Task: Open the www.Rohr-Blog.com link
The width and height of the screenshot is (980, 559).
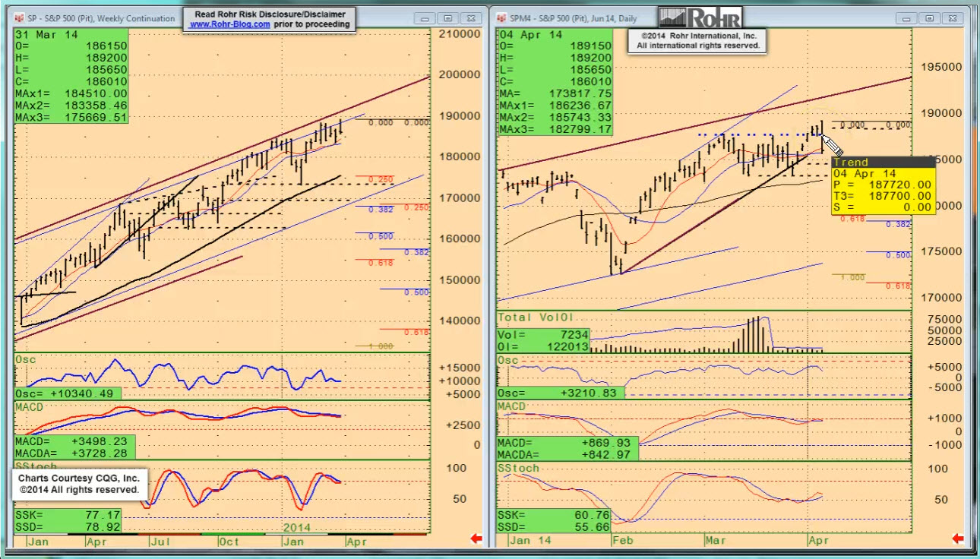Action: click(x=229, y=24)
